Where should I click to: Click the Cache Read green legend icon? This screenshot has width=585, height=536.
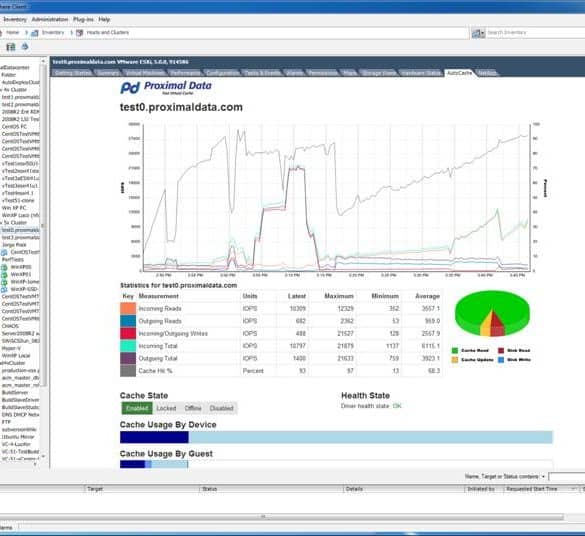[455, 351]
